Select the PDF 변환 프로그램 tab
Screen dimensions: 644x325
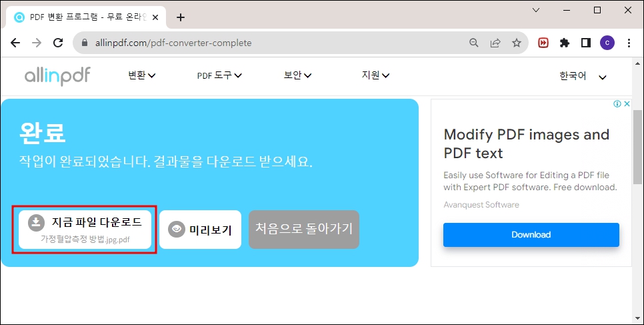85,17
